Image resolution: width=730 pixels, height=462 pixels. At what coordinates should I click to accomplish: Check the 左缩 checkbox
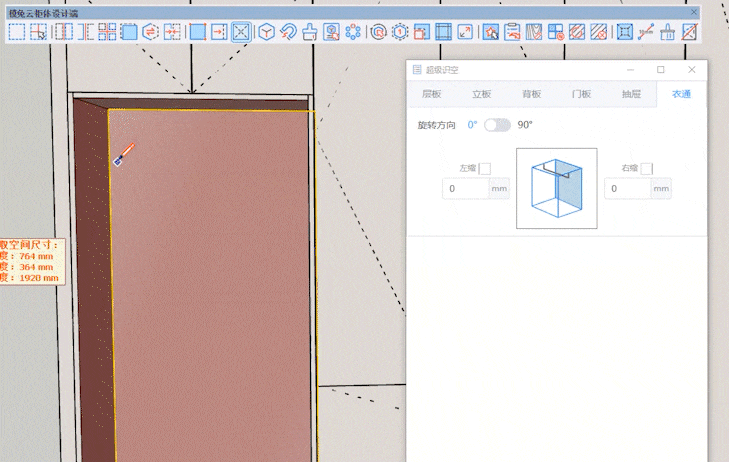(485, 169)
